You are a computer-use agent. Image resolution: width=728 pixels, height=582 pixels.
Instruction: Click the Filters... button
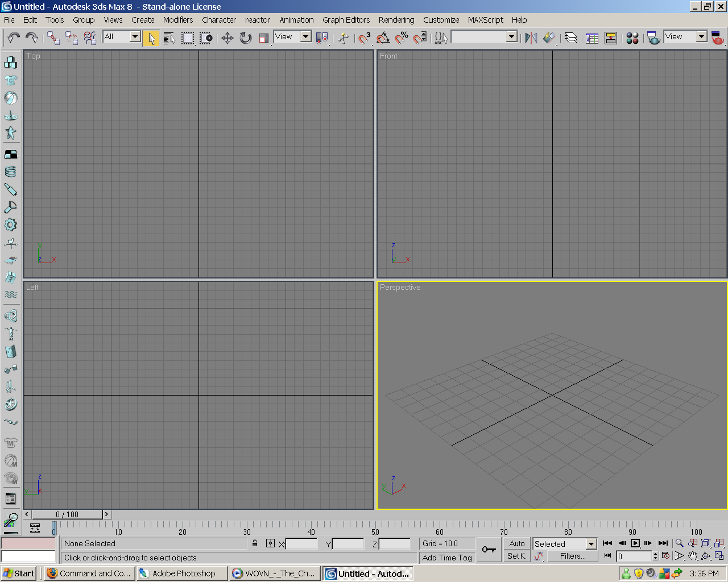tap(572, 556)
